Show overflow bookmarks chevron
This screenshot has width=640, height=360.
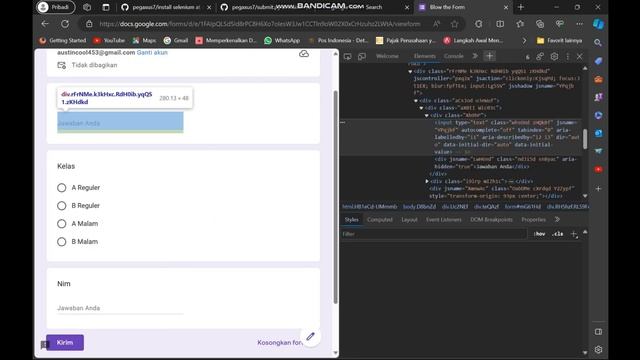[x=524, y=40]
